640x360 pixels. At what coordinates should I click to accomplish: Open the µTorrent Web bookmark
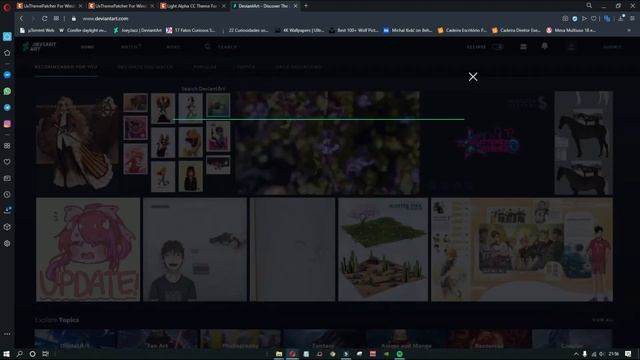coord(37,30)
